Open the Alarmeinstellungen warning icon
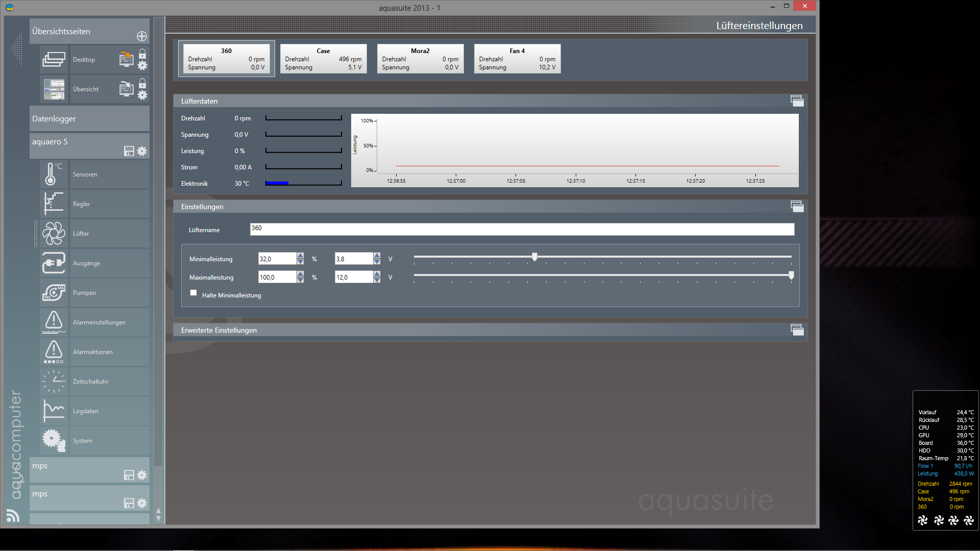 tap(54, 322)
